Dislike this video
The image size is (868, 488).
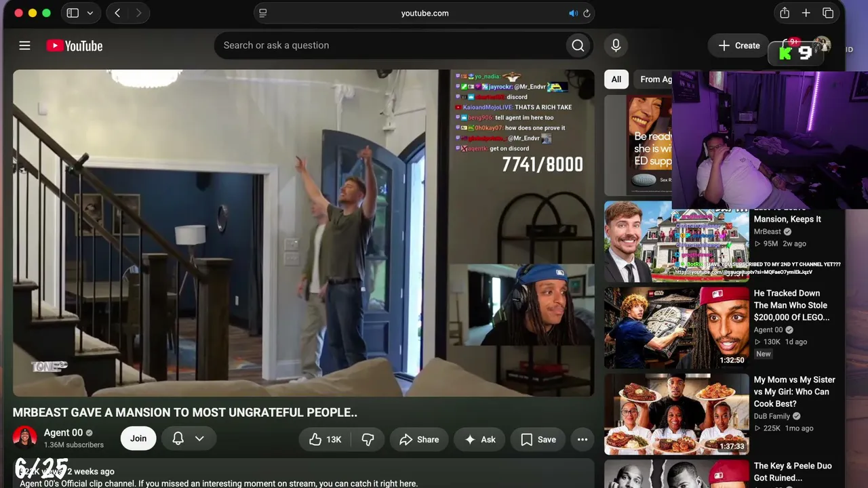[368, 439]
